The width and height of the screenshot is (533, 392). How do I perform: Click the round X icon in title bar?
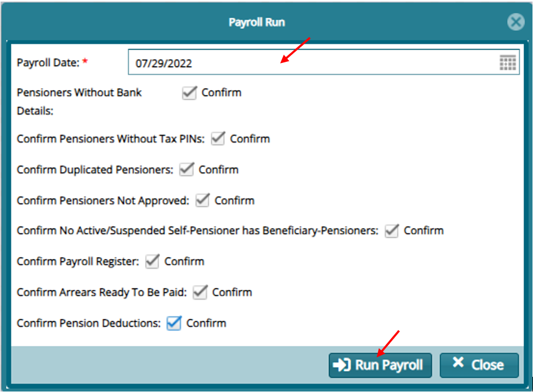[x=516, y=22]
